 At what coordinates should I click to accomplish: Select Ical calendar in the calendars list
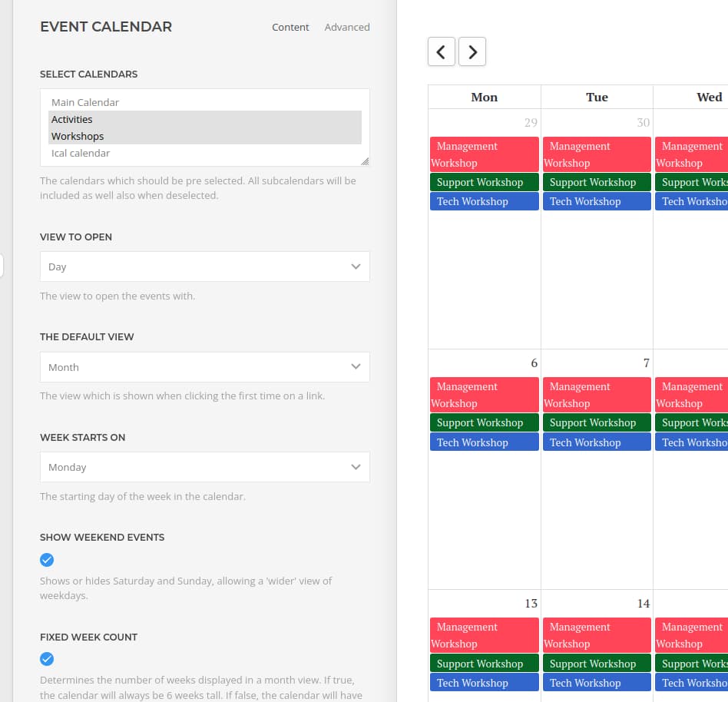205,153
